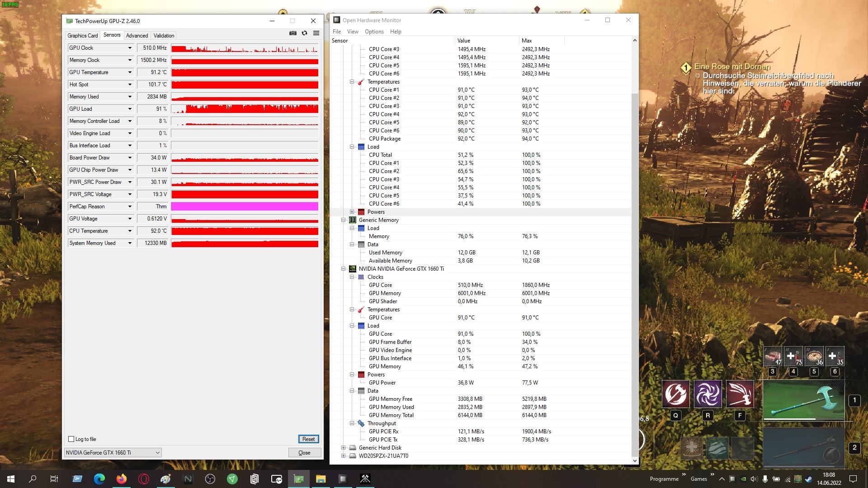Switch to Validation tab in GPU-Z
The width and height of the screenshot is (868, 488).
pos(164,36)
